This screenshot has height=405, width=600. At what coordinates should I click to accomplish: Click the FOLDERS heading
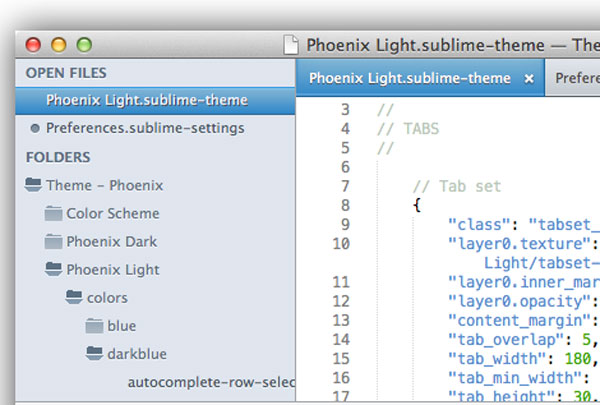coord(58,157)
